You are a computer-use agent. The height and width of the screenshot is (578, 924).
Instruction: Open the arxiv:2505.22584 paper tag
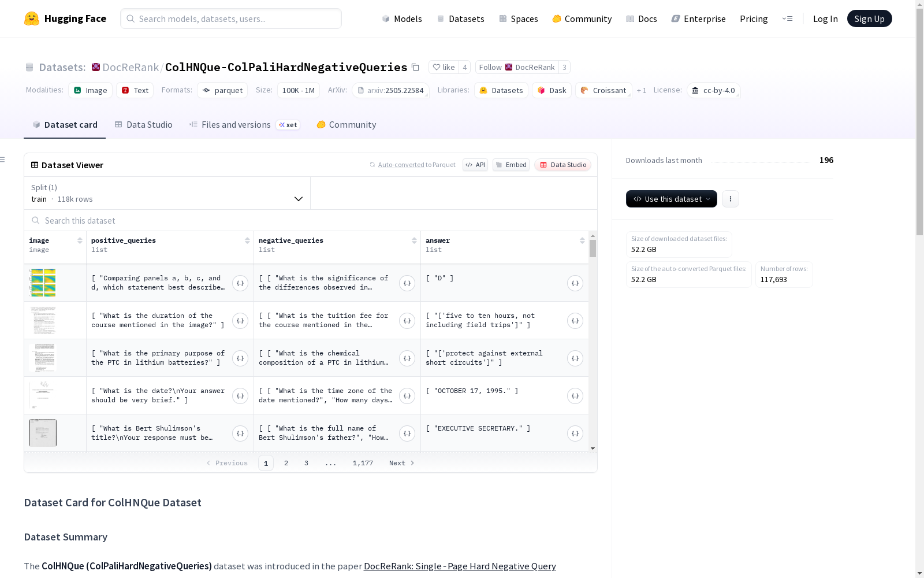(x=390, y=90)
